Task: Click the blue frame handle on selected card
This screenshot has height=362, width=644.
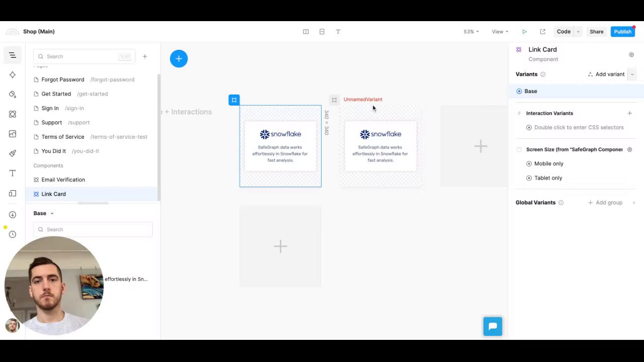Action: (234, 100)
